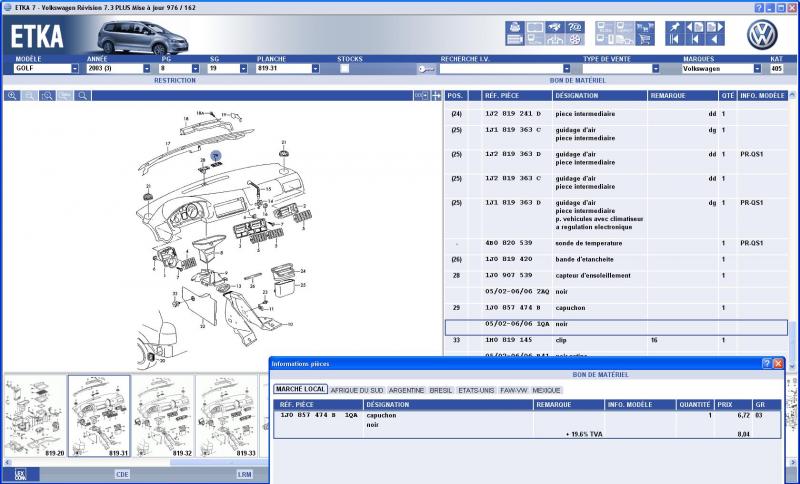Zoom in on the parts diagram
The width and height of the screenshot is (800, 484).
click(12, 95)
